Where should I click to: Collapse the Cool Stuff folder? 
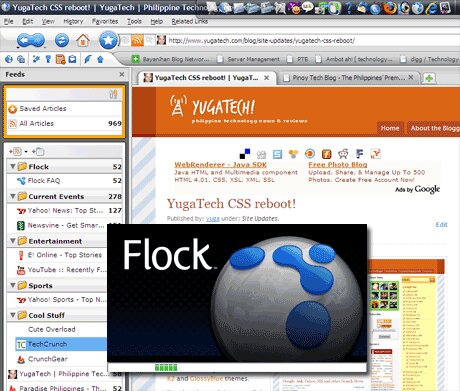coord(13,315)
